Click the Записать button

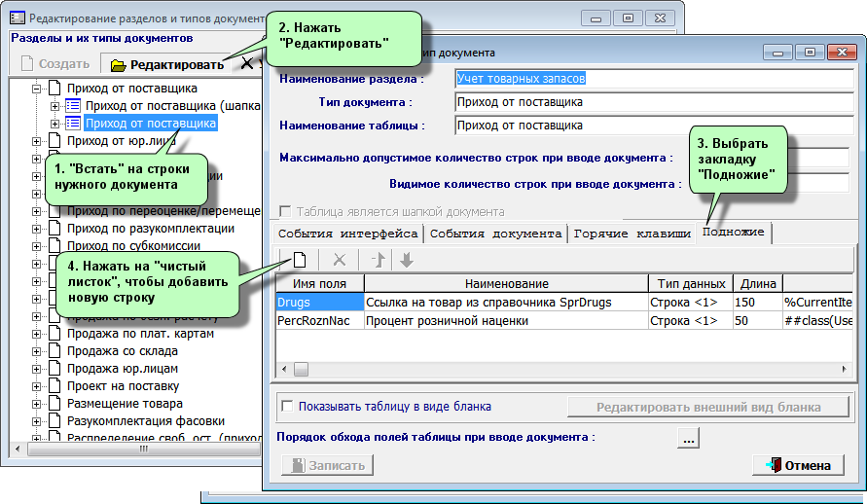327,465
